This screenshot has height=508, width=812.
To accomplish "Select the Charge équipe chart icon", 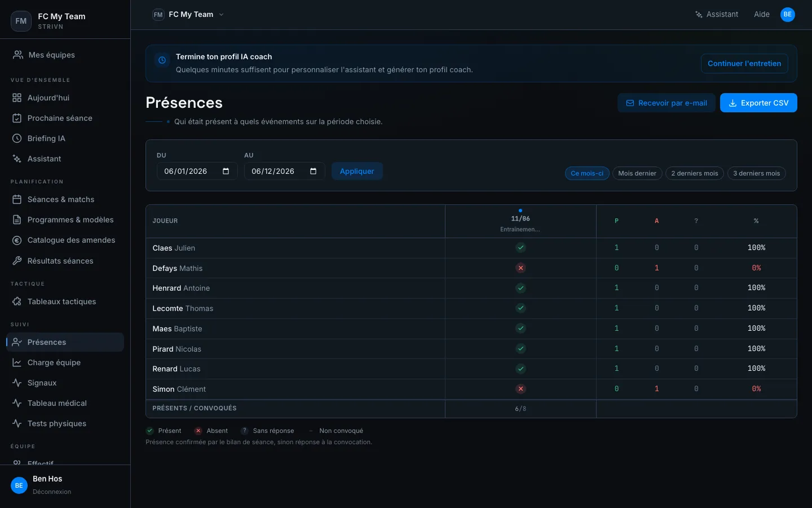I will point(17,362).
